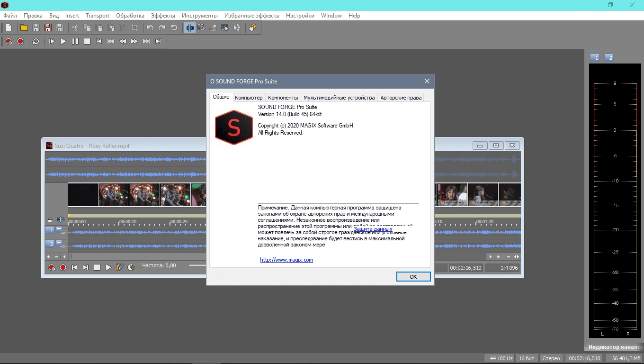The image size is (644, 364).
Task: Click Pause in the transport toolbar
Action: [x=75, y=41]
